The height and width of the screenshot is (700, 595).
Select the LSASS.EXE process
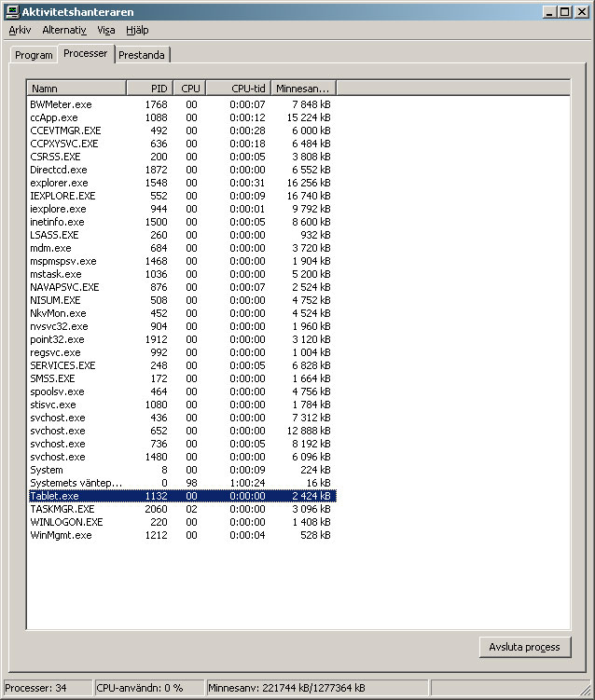tap(182, 235)
